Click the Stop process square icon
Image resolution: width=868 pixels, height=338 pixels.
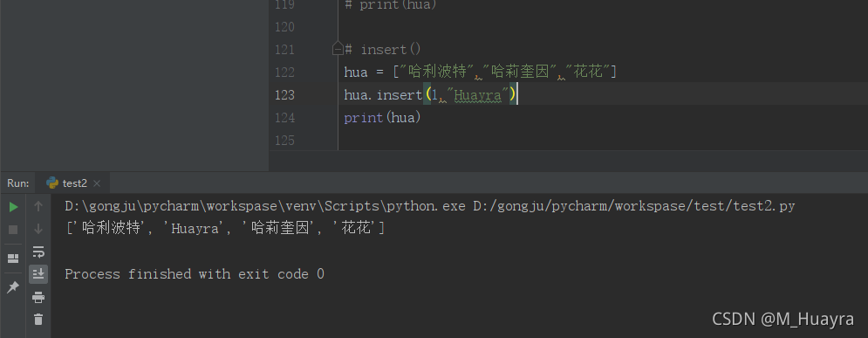(x=14, y=230)
